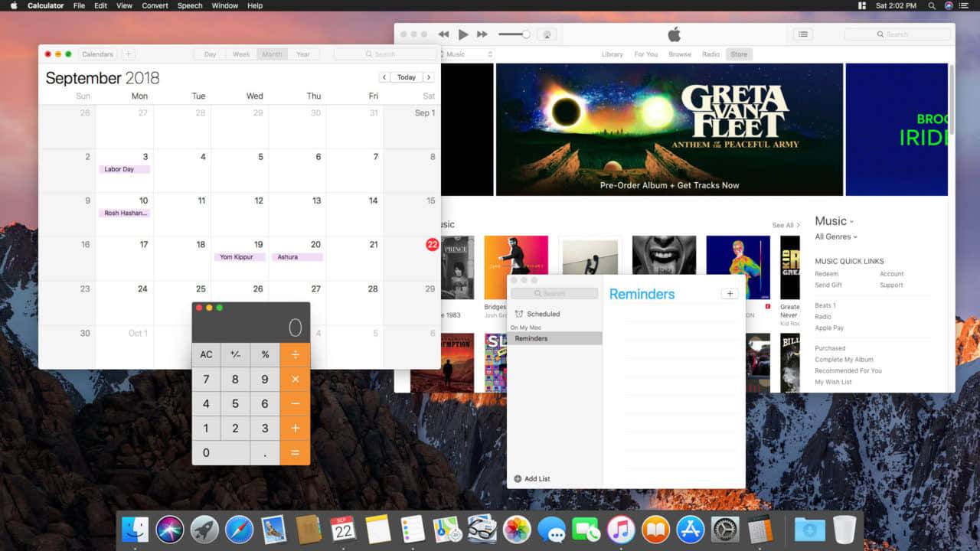Open Finder from the Dock

pyautogui.click(x=135, y=530)
